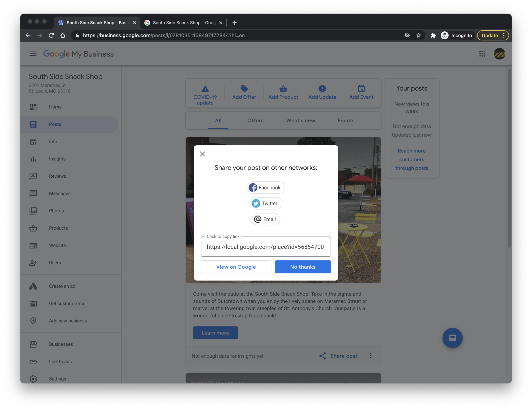Viewport: 532px width, 410px height.
Task: Close the first browser tab
Action: (135, 23)
